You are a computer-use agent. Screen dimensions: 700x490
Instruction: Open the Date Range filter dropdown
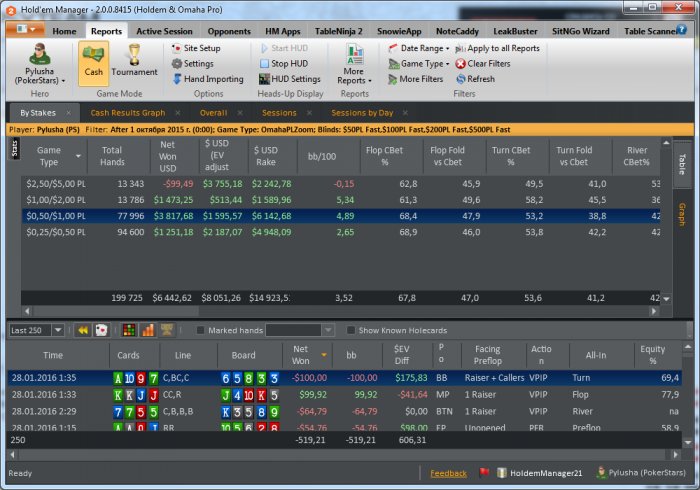coord(418,48)
